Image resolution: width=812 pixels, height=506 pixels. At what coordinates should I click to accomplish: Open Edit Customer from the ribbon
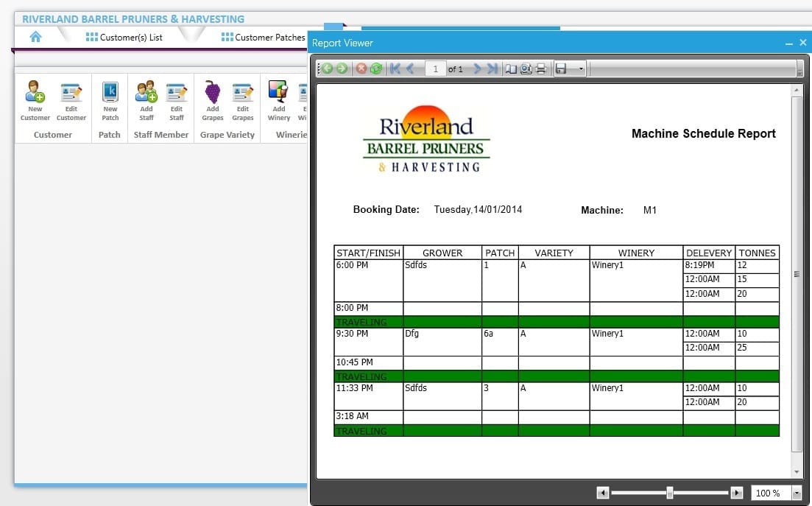(71, 101)
